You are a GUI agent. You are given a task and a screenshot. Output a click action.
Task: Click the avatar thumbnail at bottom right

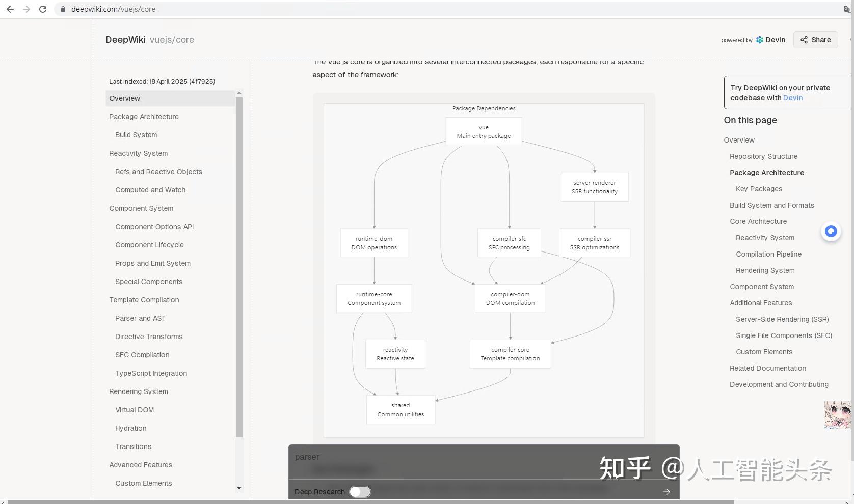(x=837, y=415)
